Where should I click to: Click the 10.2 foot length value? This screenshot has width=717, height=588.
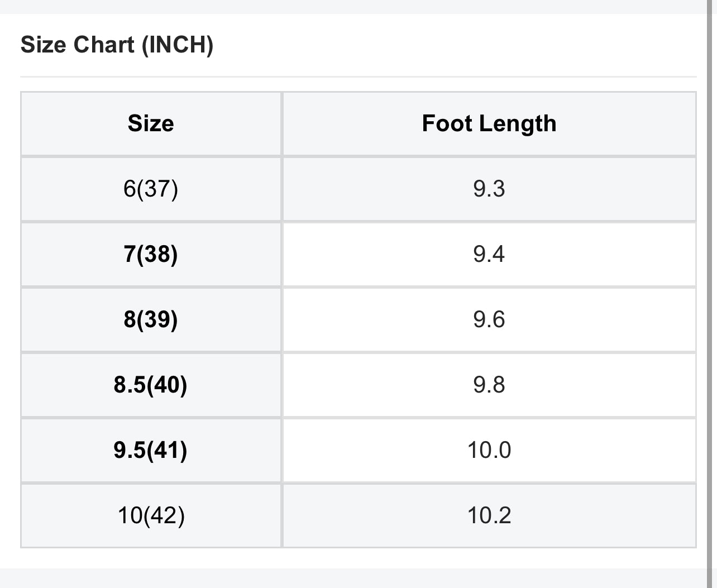[489, 515]
